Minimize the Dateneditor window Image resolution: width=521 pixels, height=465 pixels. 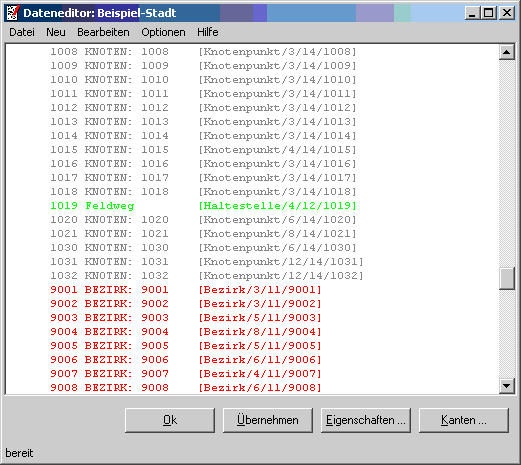click(473, 13)
